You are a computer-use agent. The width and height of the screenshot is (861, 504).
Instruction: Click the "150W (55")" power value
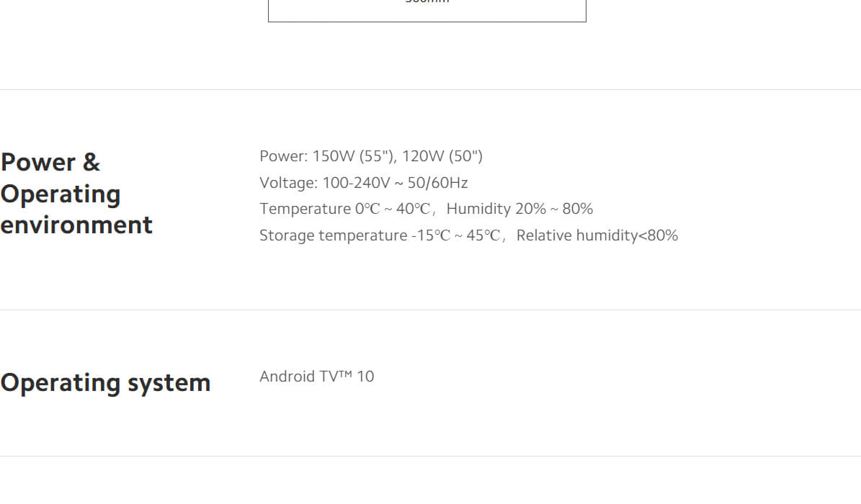353,156
